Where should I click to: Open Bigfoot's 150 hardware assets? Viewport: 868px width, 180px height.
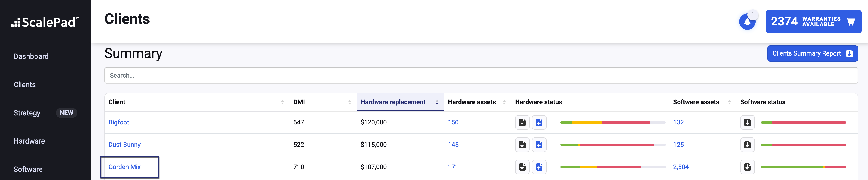point(453,122)
